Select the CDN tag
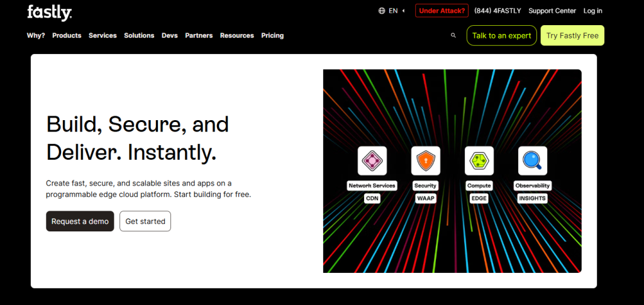The image size is (644, 305). (x=372, y=199)
